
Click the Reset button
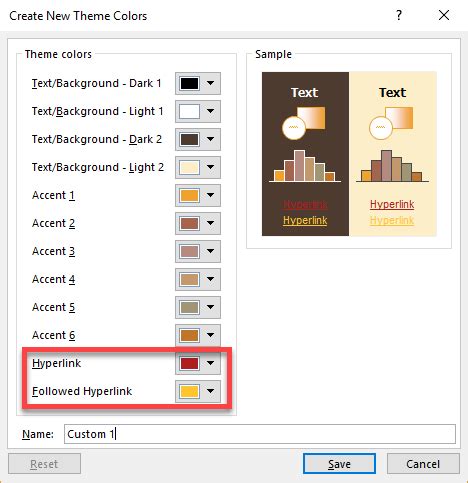pos(44,464)
